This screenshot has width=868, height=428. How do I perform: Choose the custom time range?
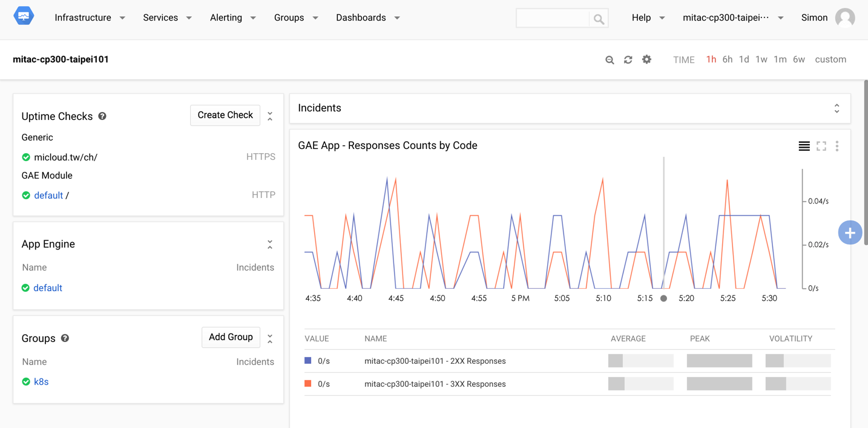(830, 59)
